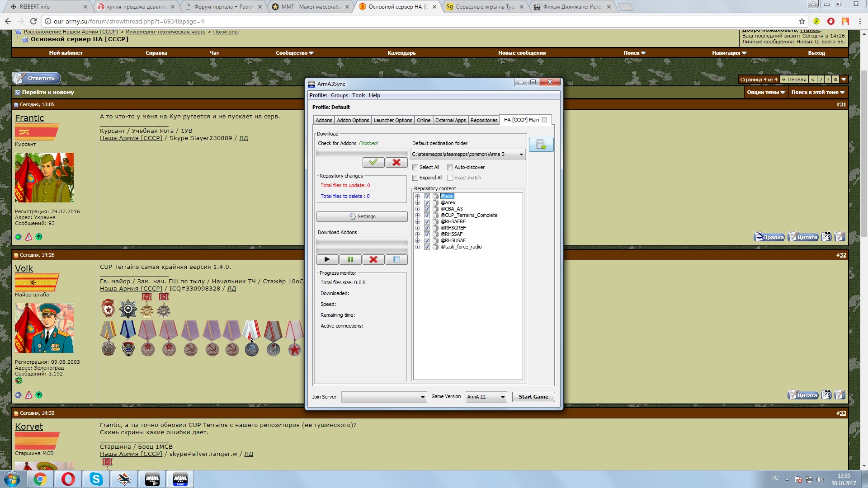This screenshot has width=868, height=488.
Task: Open the Windows Start menu
Action: [12, 479]
